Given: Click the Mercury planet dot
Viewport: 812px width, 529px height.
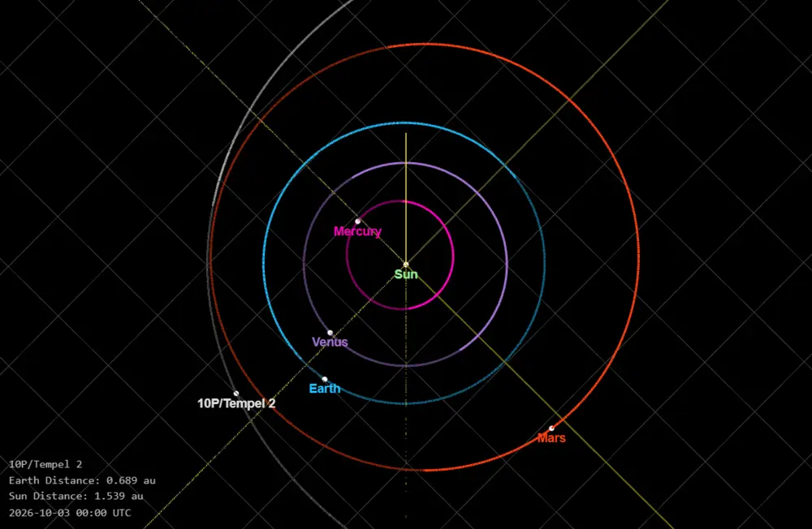Looking at the screenshot, I should [358, 221].
